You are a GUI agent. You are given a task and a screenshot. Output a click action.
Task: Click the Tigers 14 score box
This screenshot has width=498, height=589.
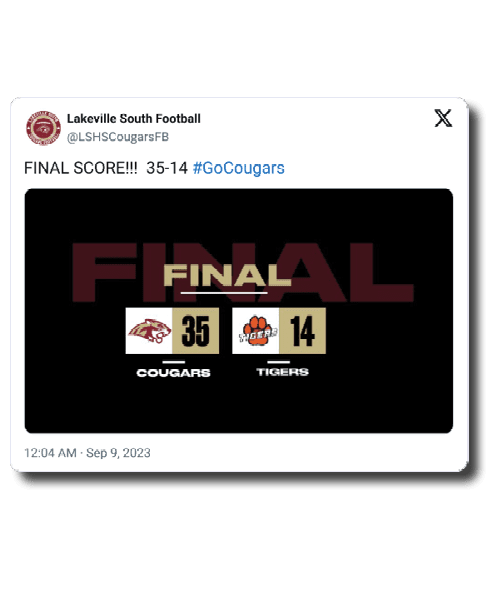click(x=303, y=331)
